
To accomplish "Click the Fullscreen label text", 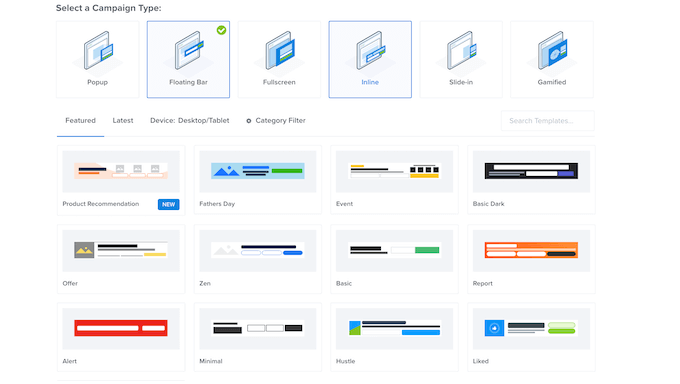I will pos(279,82).
